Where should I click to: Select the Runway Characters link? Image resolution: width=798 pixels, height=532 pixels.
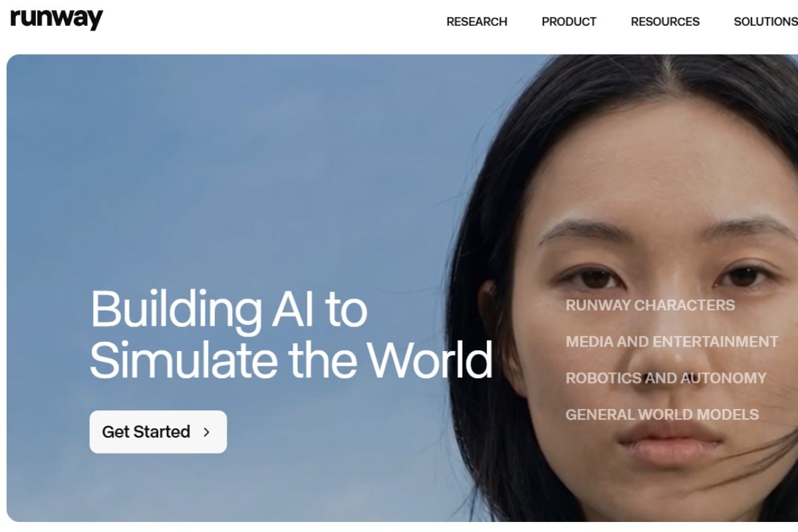point(650,305)
